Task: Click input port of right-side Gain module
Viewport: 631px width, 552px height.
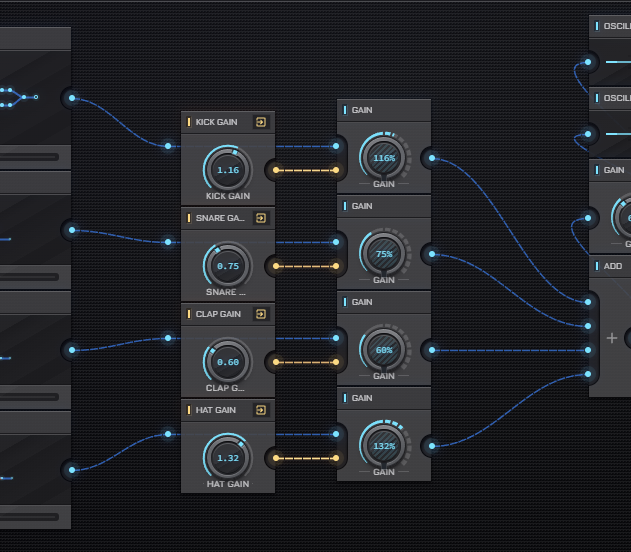Action: click(x=588, y=218)
